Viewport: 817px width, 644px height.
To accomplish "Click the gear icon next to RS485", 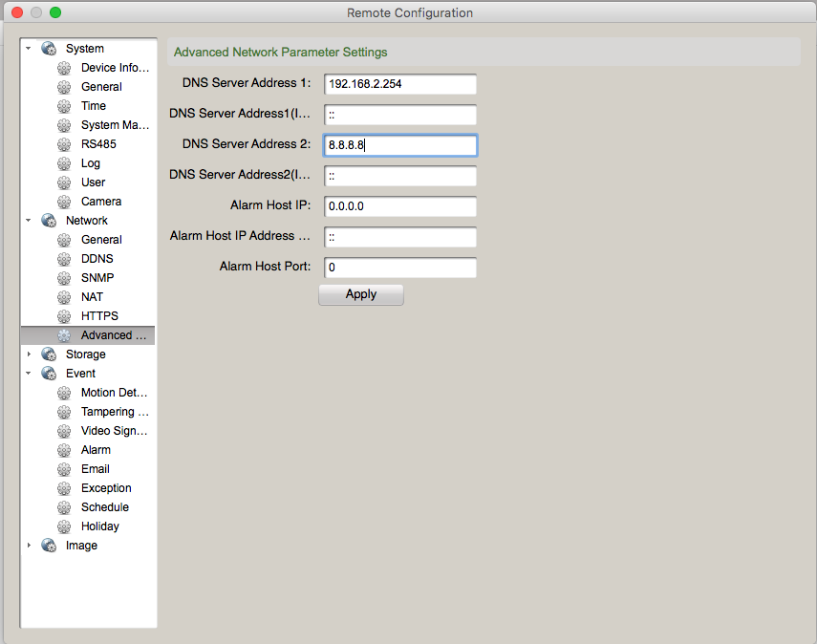I will pos(64,144).
